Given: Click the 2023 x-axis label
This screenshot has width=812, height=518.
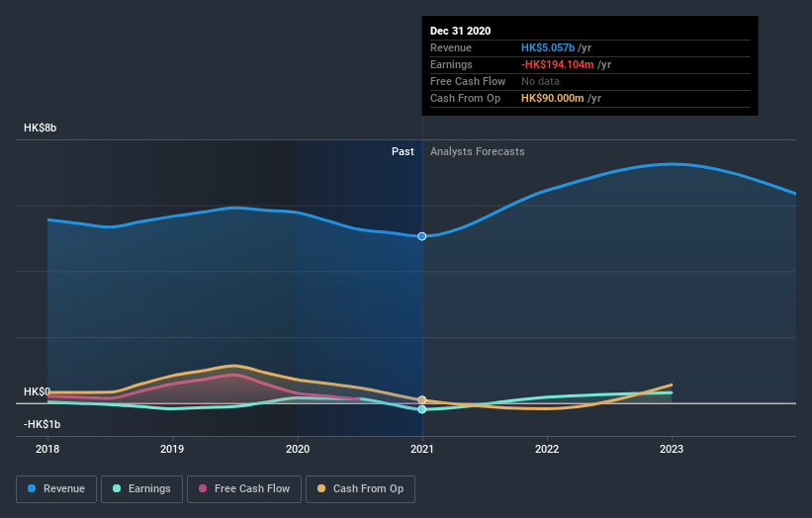Looking at the screenshot, I should click(x=672, y=449).
